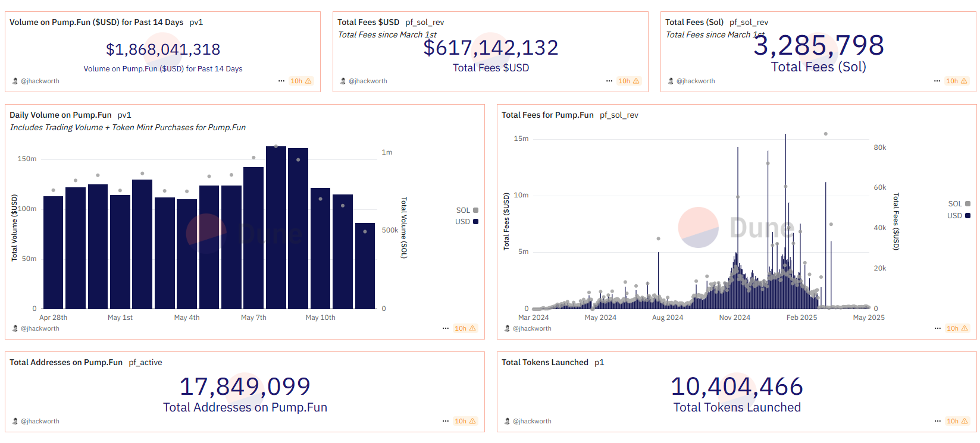Screen dimensions: 980x443
Task: Click the 10h warning badge on Total Tokens Launched card
Action: [957, 421]
